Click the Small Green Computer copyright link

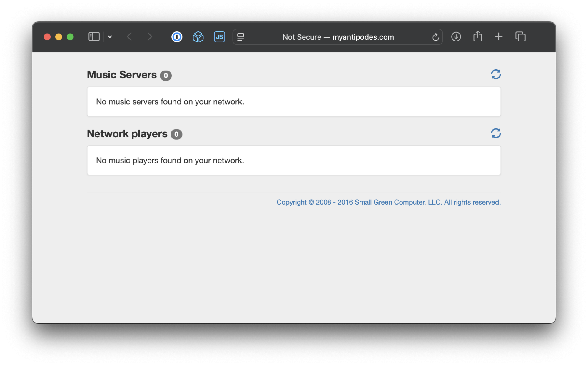pos(388,202)
